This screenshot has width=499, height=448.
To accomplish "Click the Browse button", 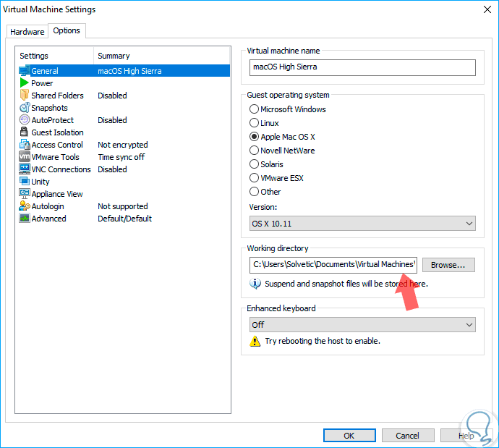I will point(448,265).
